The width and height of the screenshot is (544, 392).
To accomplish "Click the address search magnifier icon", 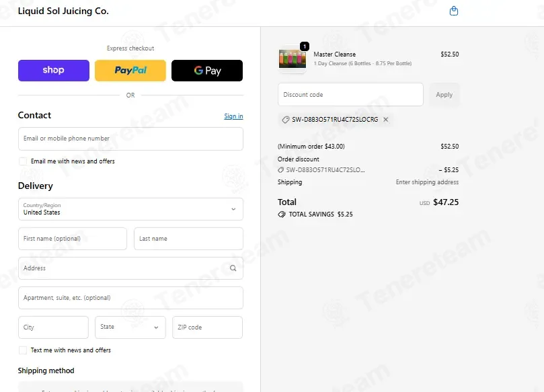I will (x=233, y=268).
